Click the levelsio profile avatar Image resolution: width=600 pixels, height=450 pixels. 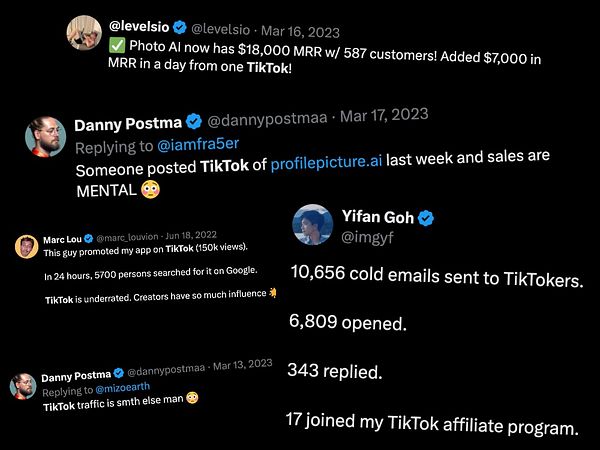click(x=84, y=33)
